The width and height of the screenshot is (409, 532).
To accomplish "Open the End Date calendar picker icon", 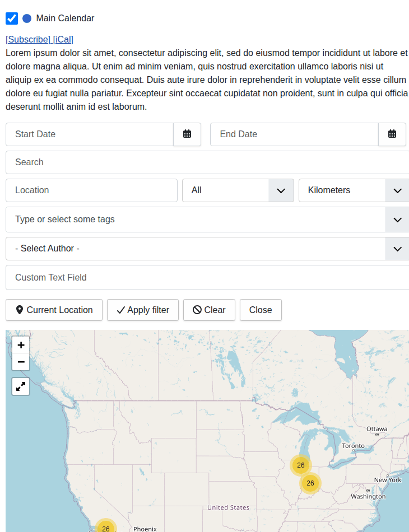I will [392, 134].
